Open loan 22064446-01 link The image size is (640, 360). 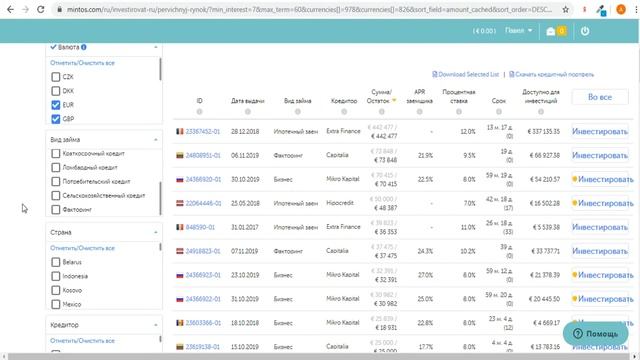pos(203,203)
